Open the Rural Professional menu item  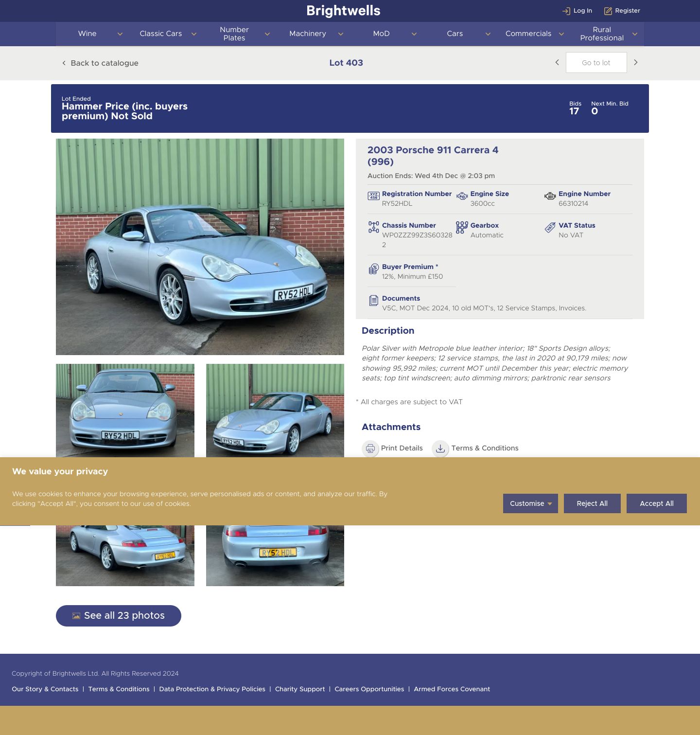pyautogui.click(x=602, y=34)
